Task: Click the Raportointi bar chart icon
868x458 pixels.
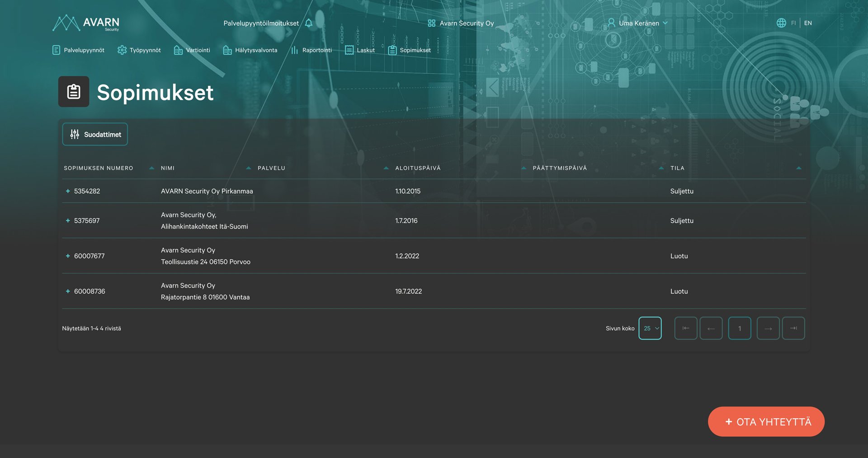Action: tap(295, 50)
